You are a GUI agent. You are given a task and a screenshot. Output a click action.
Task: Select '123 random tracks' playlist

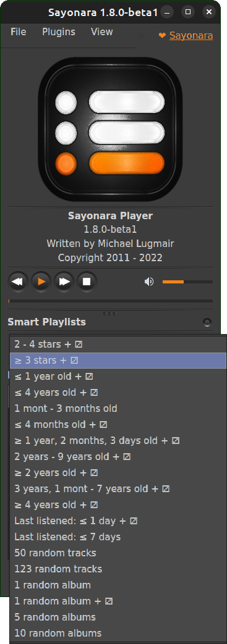(118, 569)
